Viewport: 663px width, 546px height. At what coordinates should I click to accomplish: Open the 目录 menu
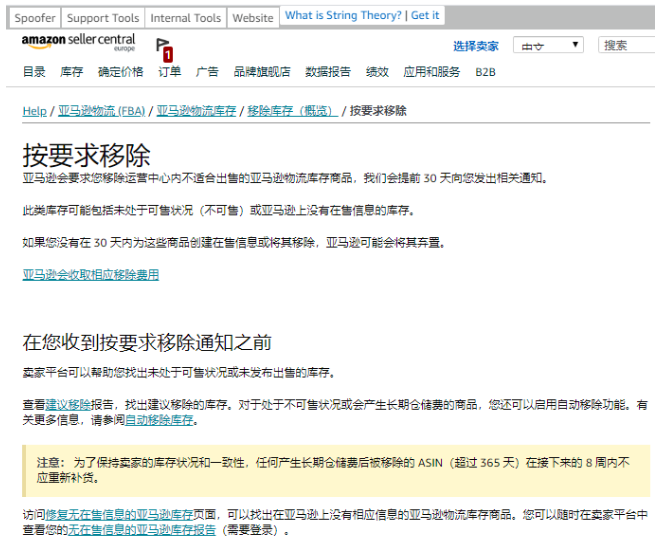click(34, 72)
